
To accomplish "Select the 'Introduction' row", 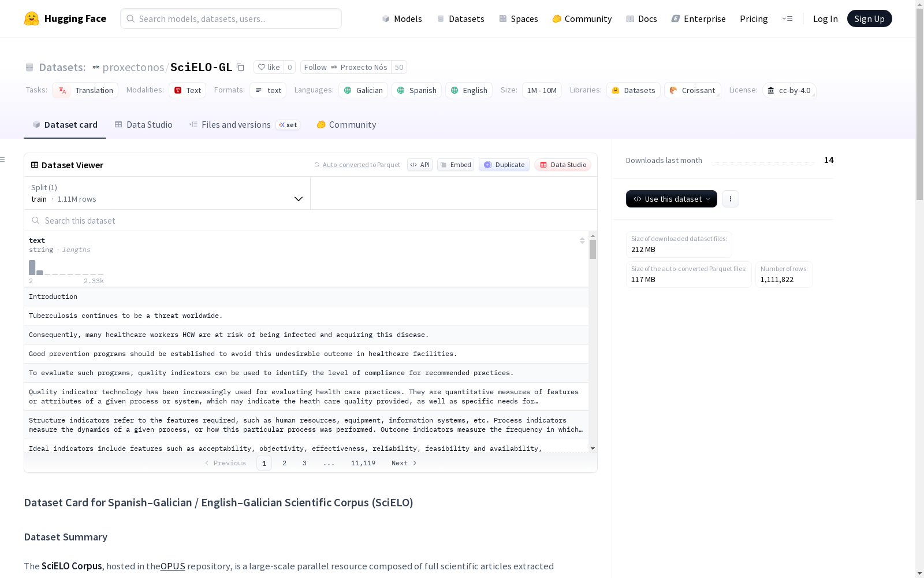I will [306, 297].
